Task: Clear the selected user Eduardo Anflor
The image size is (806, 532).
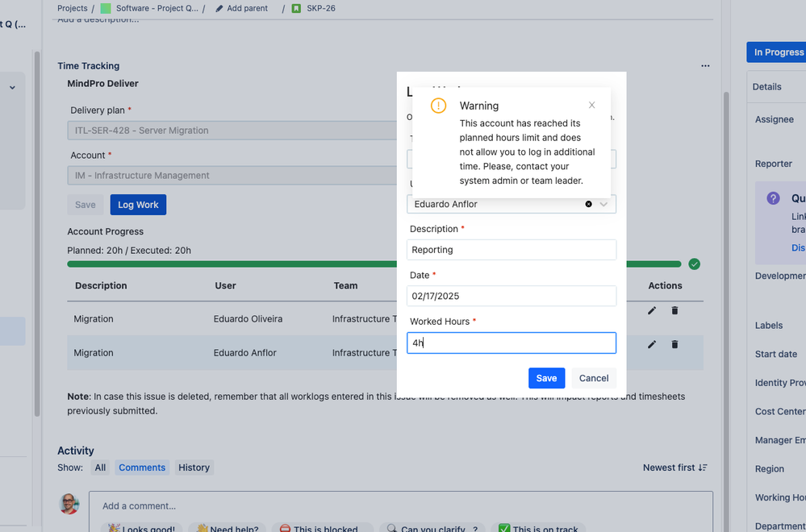Action: (x=588, y=204)
